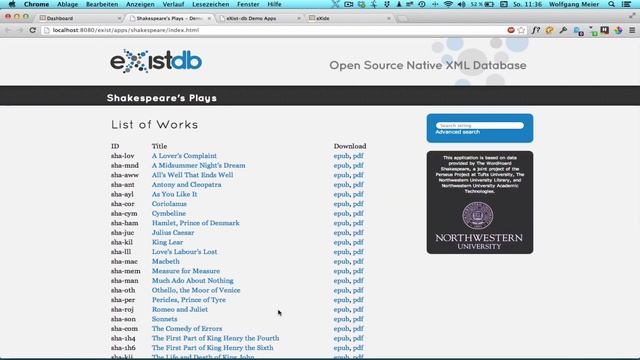
Task: Open the Bearbeiten menu
Action: click(x=102, y=4)
